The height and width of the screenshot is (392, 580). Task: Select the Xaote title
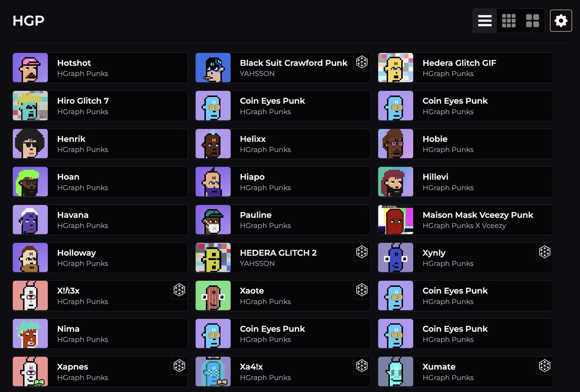(x=252, y=291)
